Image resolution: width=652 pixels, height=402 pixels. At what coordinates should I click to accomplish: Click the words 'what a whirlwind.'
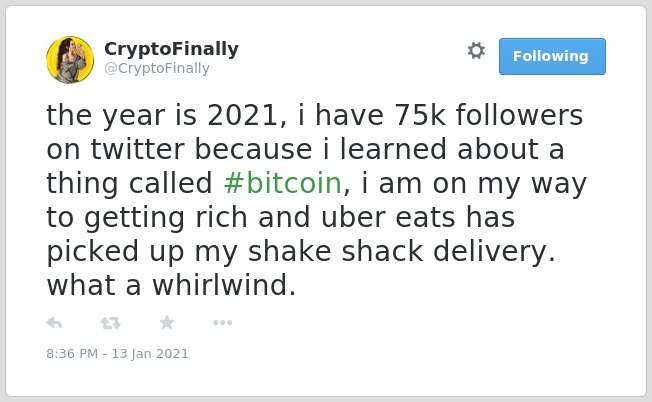[x=171, y=285]
